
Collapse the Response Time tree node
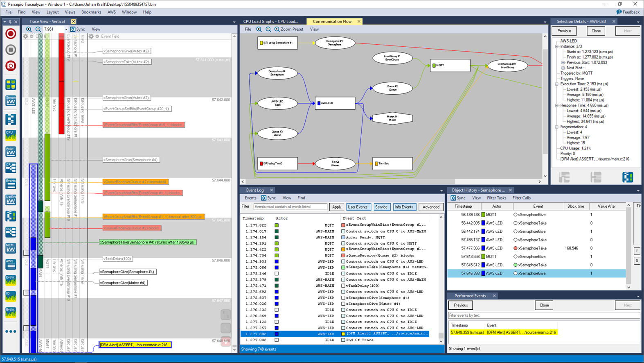point(557,105)
